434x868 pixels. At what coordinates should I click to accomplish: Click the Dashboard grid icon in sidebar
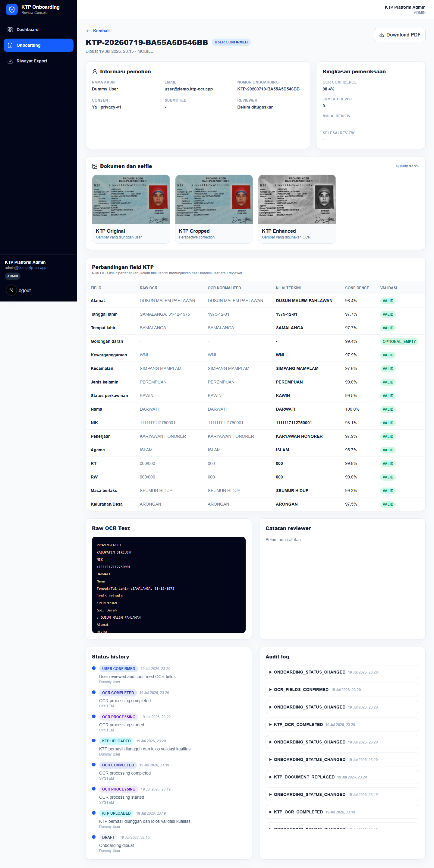pos(10,30)
